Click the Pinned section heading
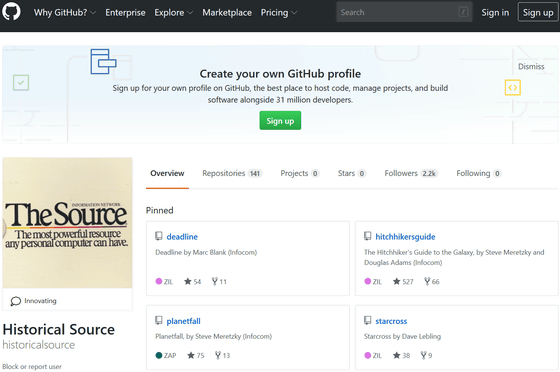The width and height of the screenshot is (560, 372). click(159, 210)
